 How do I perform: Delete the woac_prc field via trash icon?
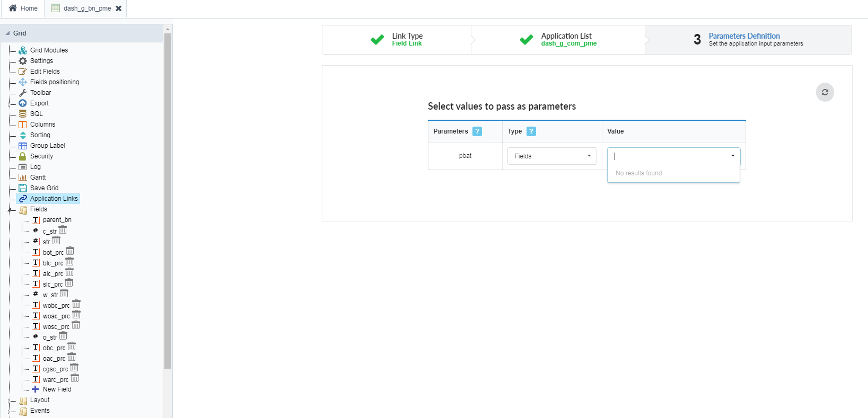click(76, 315)
